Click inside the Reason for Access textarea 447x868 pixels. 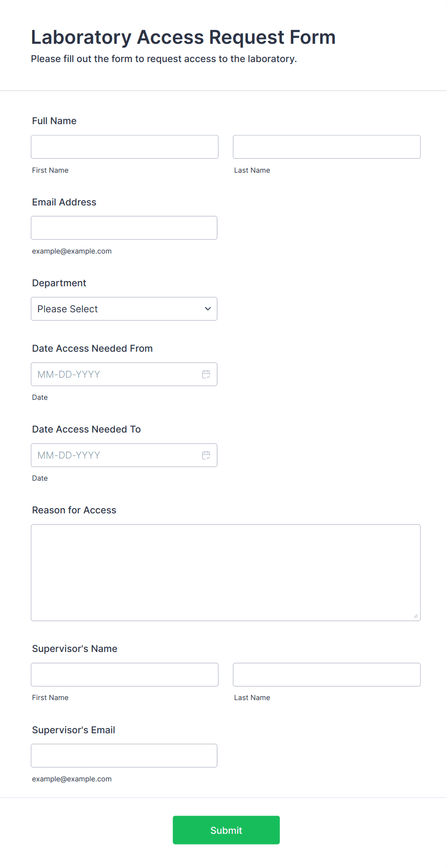pyautogui.click(x=225, y=573)
